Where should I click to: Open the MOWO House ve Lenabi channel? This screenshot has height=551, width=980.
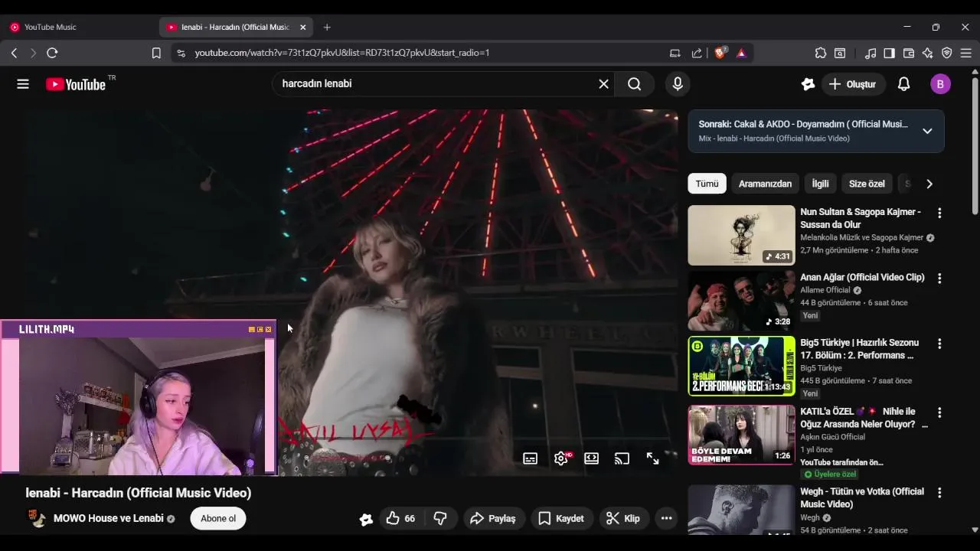109,519
